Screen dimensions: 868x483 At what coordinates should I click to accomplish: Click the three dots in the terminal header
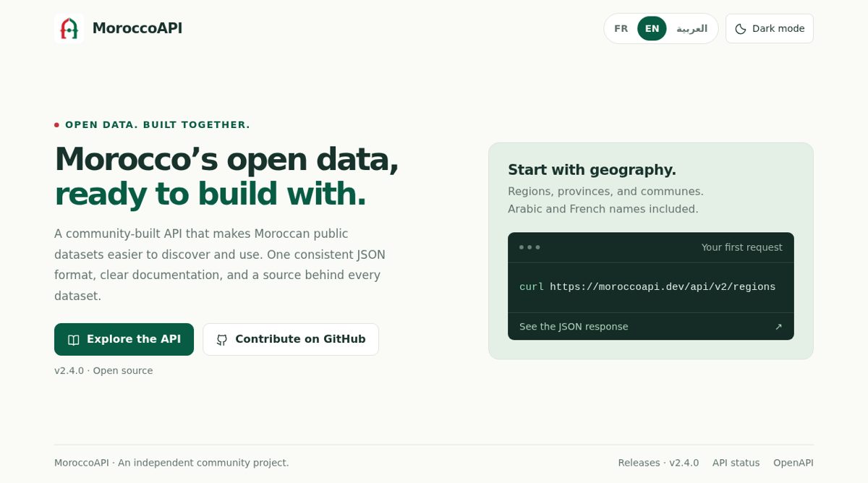click(529, 247)
